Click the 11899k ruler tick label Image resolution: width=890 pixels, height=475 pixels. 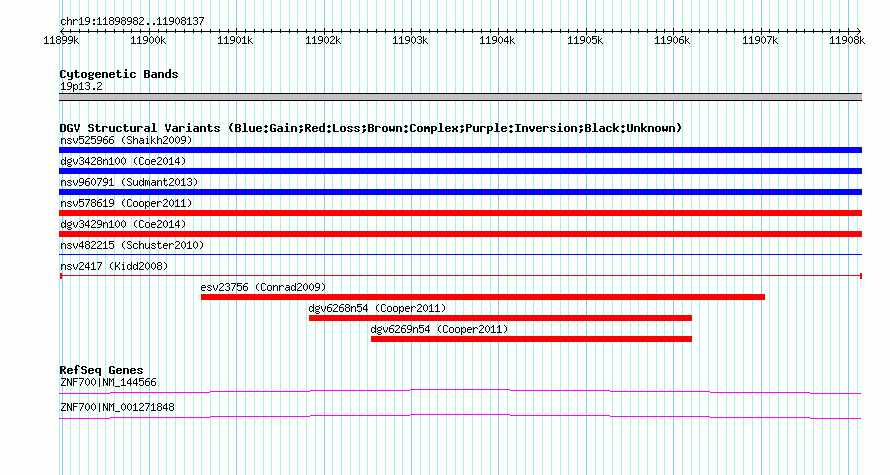click(61, 40)
